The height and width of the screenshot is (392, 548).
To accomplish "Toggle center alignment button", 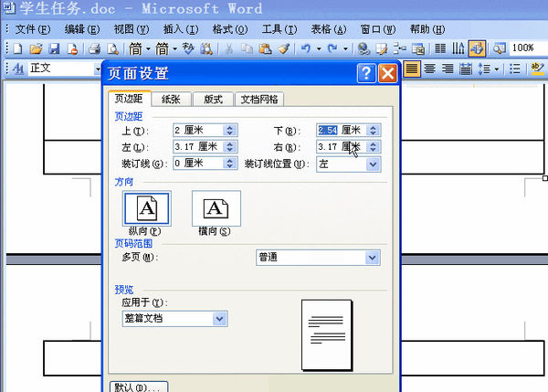I will [430, 69].
